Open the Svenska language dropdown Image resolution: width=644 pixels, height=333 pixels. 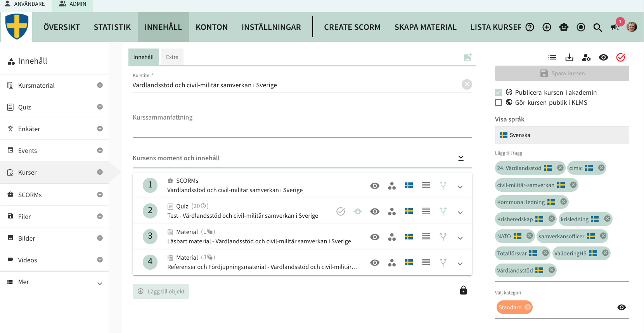pos(562,135)
